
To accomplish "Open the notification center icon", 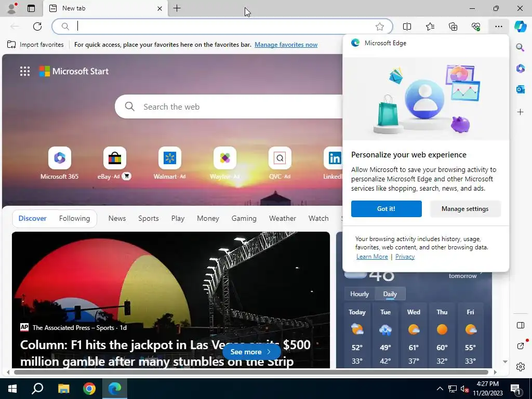I will pos(515,389).
